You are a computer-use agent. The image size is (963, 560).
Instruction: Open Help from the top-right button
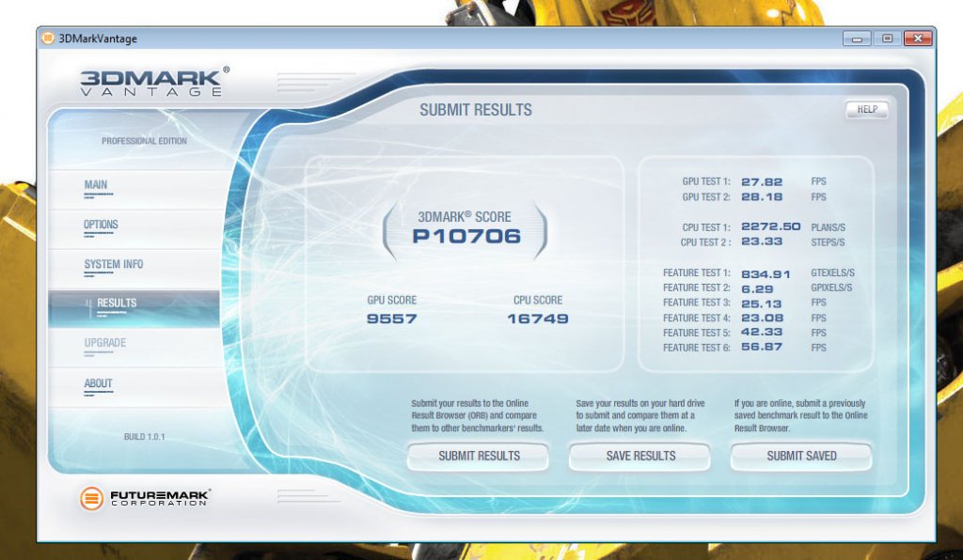pyautogui.click(x=866, y=109)
